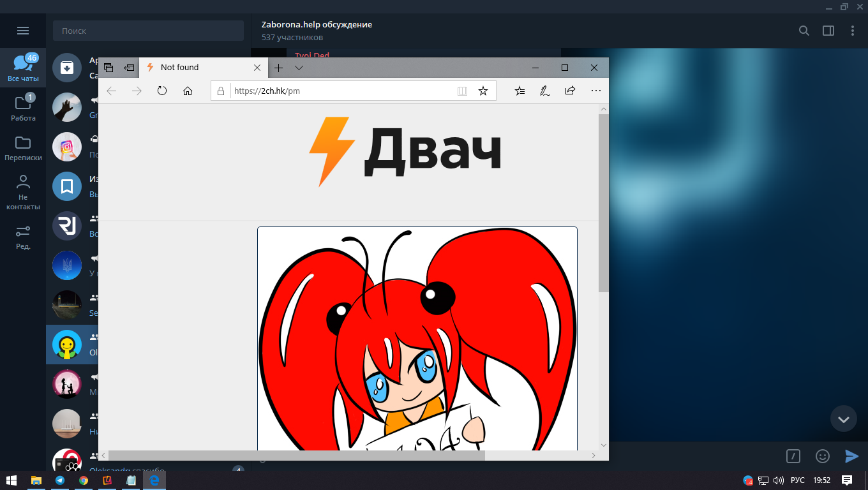868x490 pixels.
Task: Open Saved Messages bookmark chat
Action: coord(67,186)
